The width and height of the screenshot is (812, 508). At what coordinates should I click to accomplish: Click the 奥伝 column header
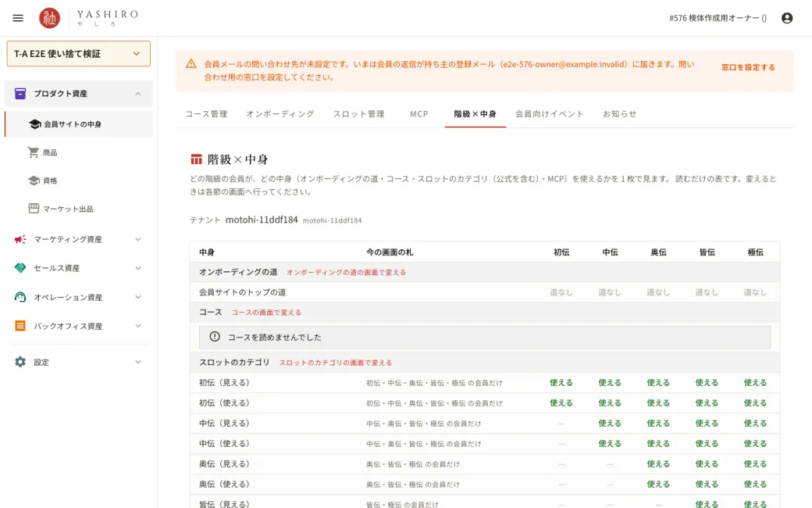click(x=658, y=252)
